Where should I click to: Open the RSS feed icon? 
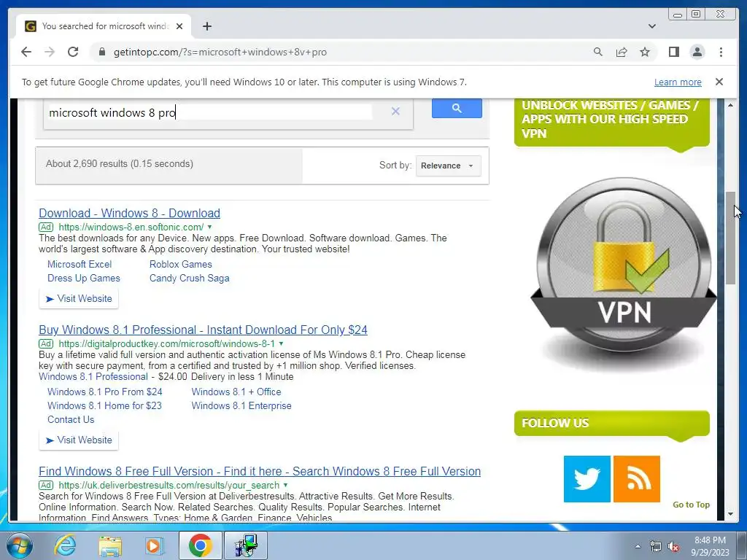637,479
